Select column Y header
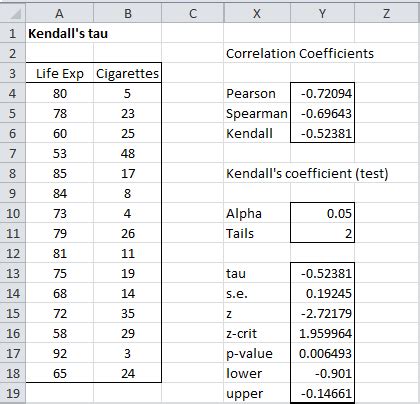 322,13
